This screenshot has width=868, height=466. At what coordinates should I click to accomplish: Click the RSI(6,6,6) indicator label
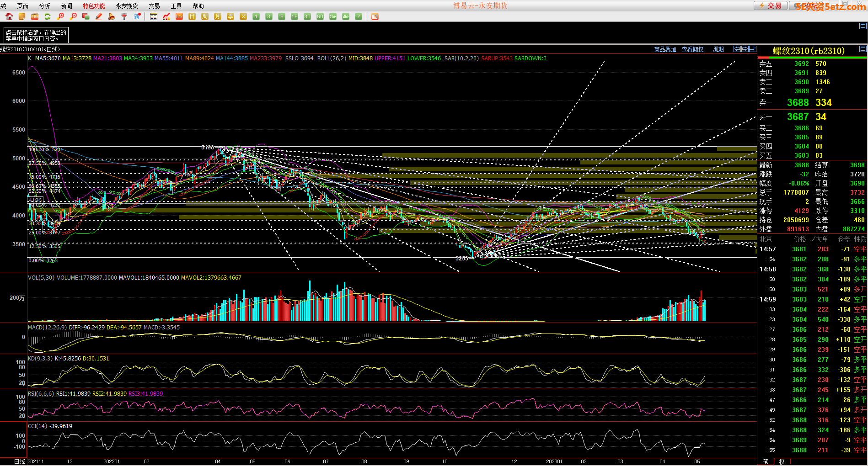click(41, 394)
